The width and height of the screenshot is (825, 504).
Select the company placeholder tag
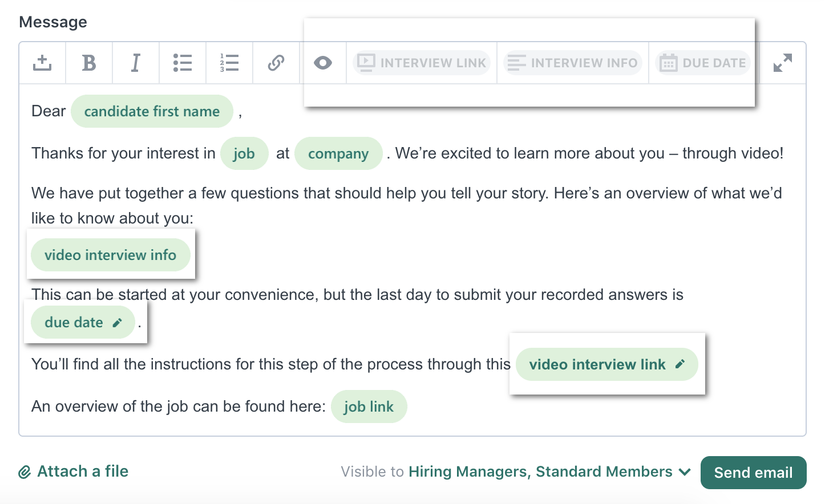(338, 153)
